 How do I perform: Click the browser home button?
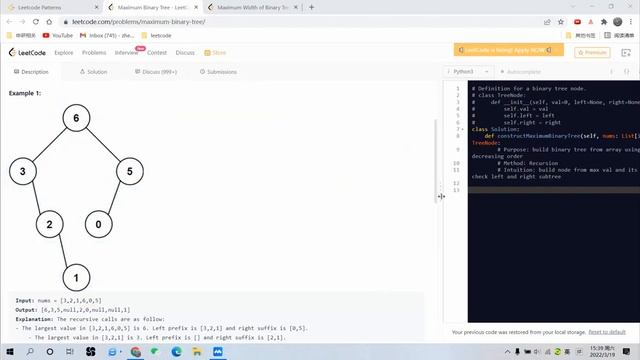49,22
